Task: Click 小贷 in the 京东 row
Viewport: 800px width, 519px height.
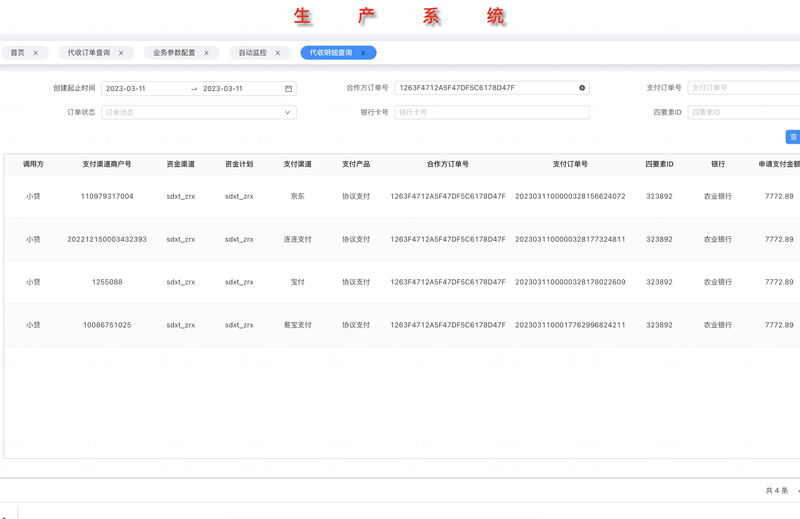Action: click(33, 196)
